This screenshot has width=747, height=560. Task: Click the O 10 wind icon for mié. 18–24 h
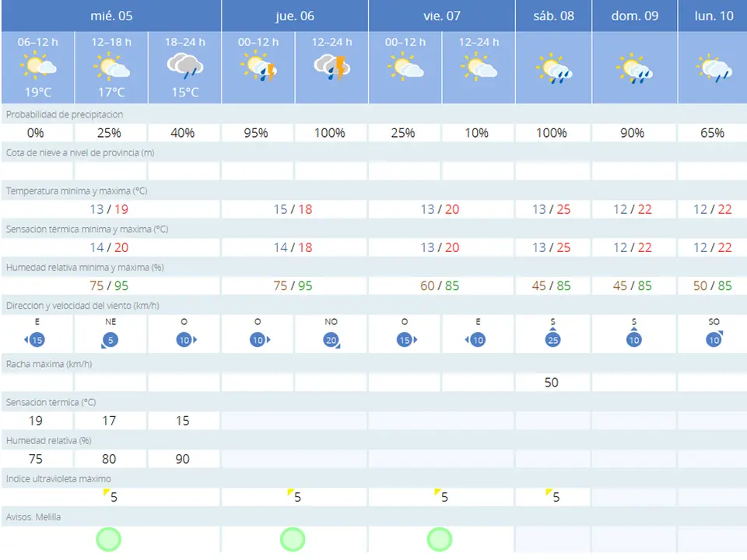coord(186,340)
